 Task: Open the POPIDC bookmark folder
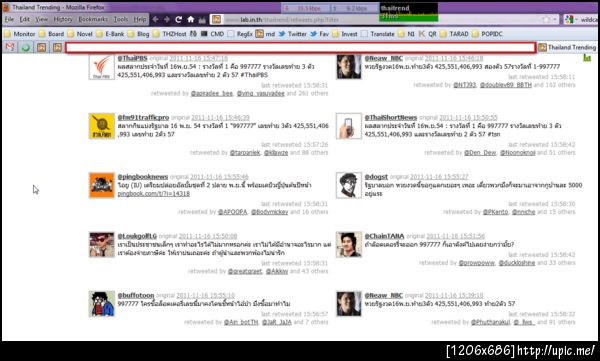coord(487,34)
